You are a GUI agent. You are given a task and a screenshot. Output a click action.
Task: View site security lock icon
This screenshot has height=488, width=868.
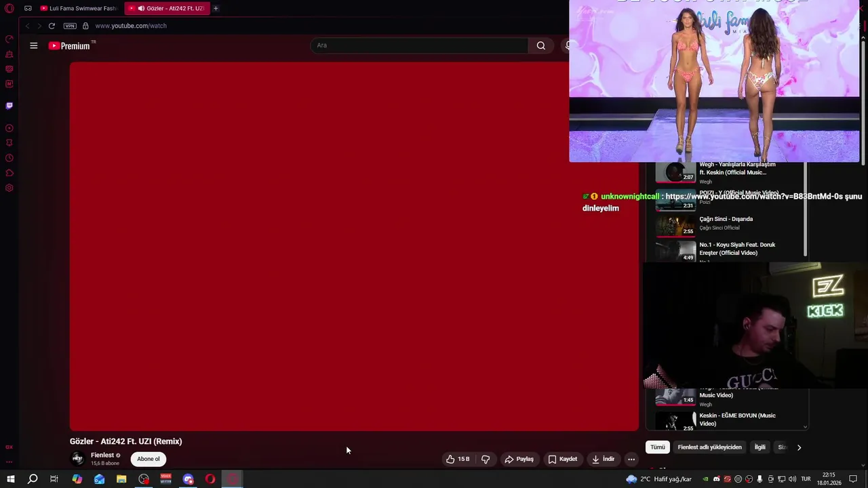click(85, 26)
